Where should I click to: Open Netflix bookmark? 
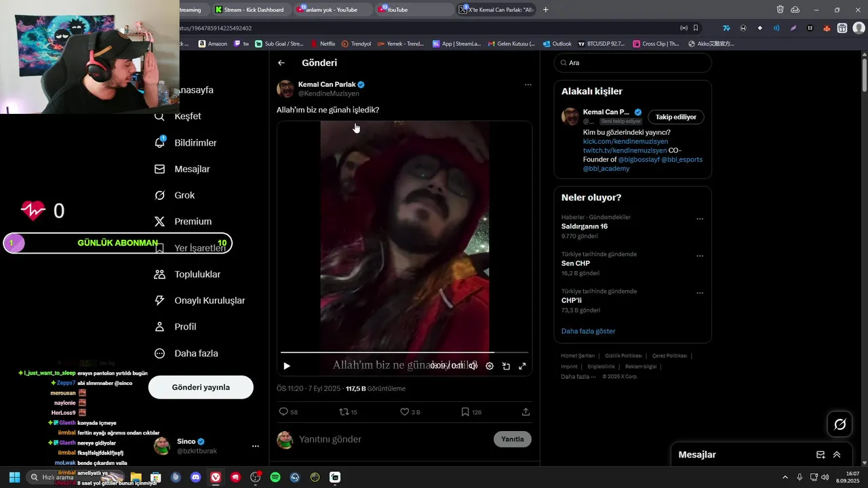tap(323, 43)
